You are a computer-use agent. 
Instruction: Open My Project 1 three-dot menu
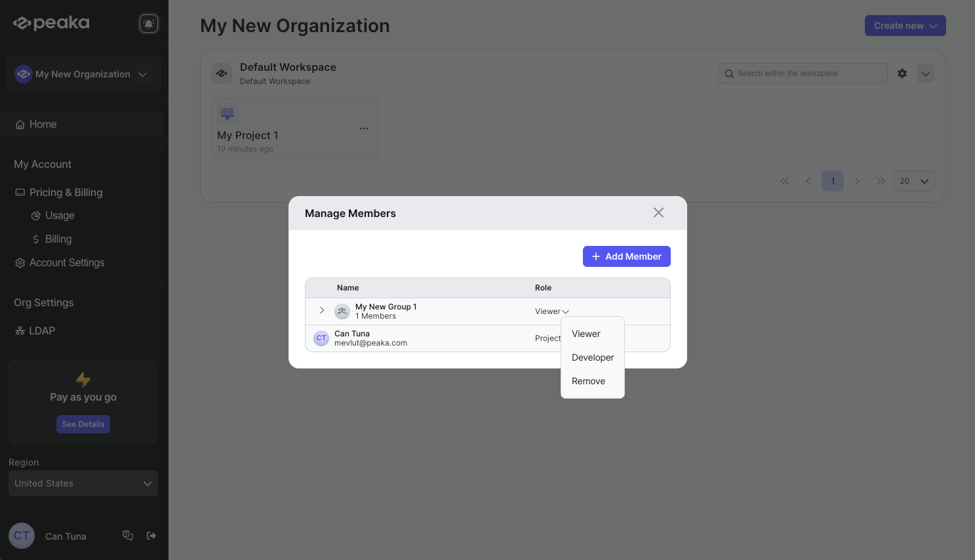pyautogui.click(x=364, y=129)
